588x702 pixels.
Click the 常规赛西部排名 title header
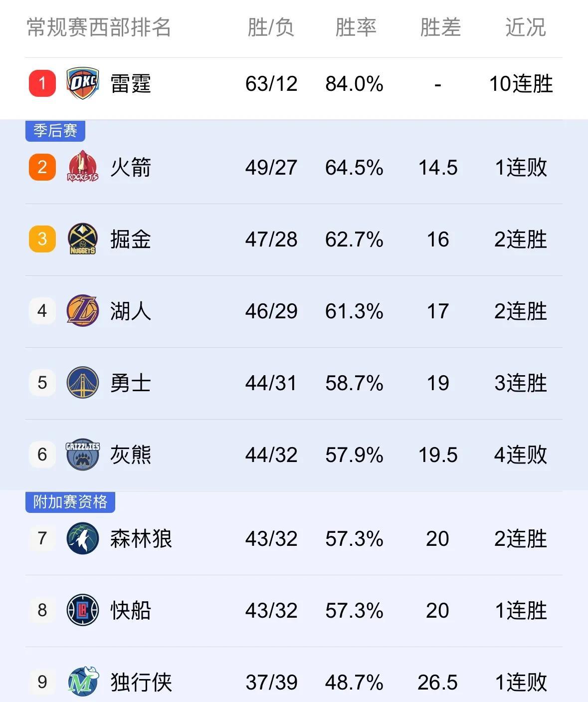click(99, 27)
